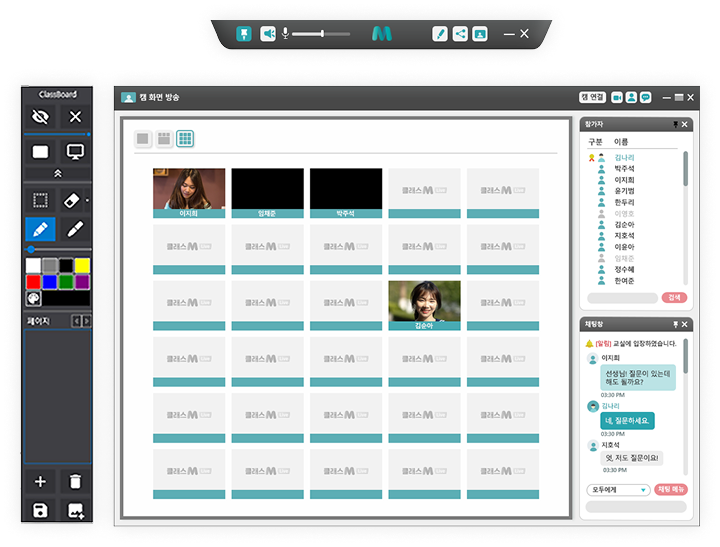Mute the speaker in top toolbar
720x547 pixels.
pyautogui.click(x=268, y=34)
